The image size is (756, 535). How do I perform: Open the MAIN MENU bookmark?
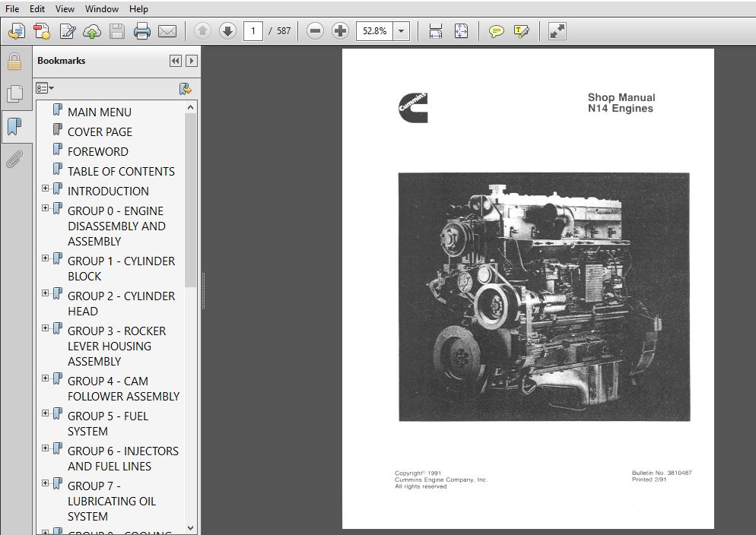(x=100, y=112)
